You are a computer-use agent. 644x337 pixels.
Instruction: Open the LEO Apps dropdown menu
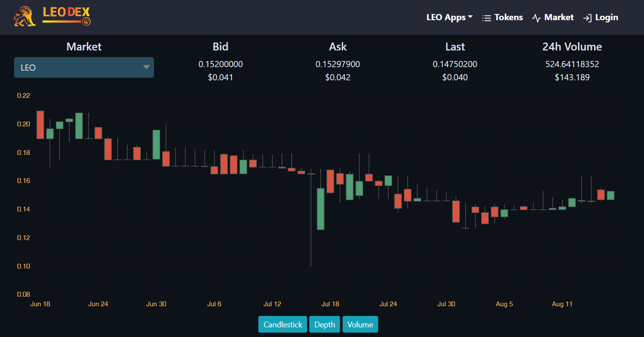[x=450, y=18]
